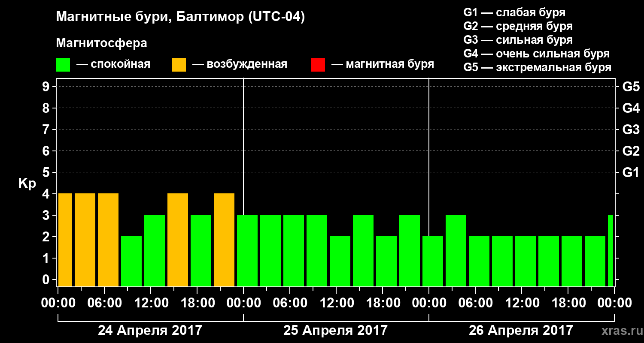This screenshot has height=343, width=644.
Task: Click the 'G3' label on the right axis
Action: 631,130
